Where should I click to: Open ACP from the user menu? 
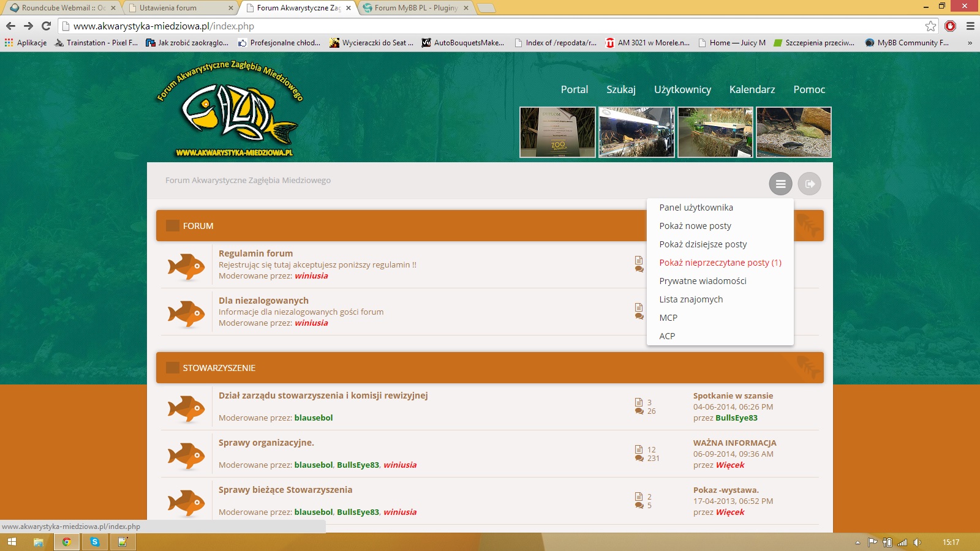tap(667, 336)
